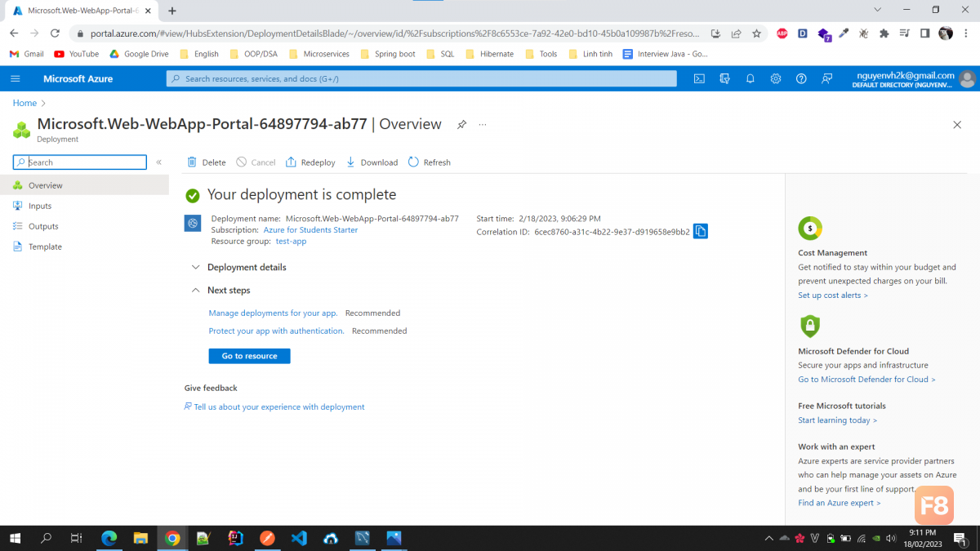
Task: Open IntelliJ IDEA from the taskbar
Action: (x=235, y=538)
